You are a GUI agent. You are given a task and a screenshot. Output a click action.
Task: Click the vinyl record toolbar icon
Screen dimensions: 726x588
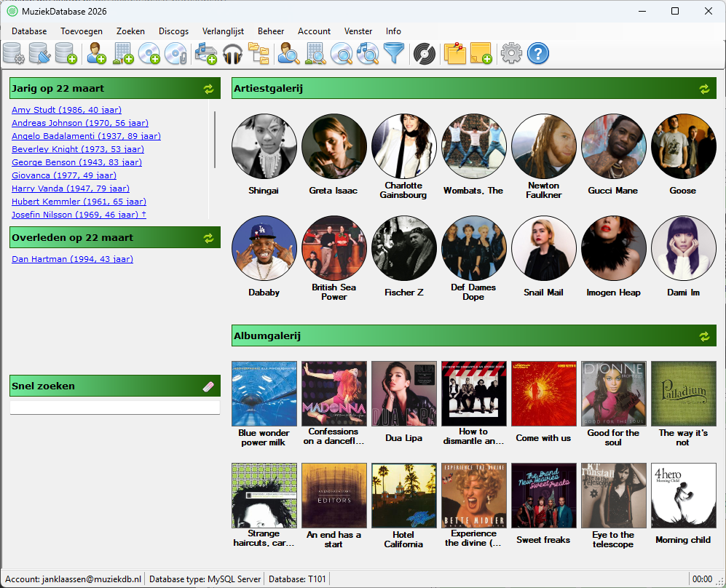coord(424,53)
